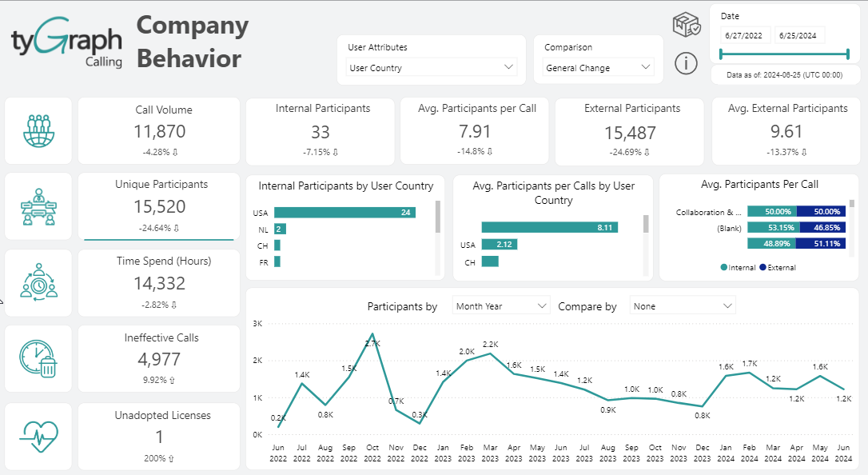Click the start date field 6/27/2022

coord(746,35)
